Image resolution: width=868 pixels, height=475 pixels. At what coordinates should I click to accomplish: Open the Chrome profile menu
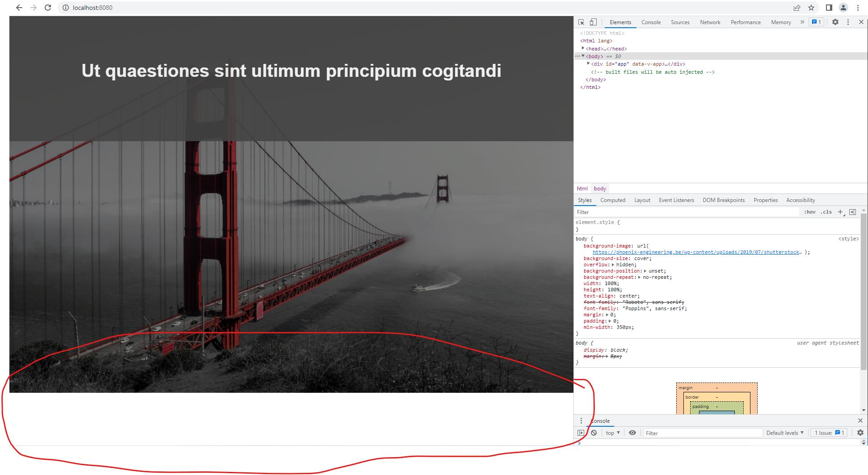point(843,8)
